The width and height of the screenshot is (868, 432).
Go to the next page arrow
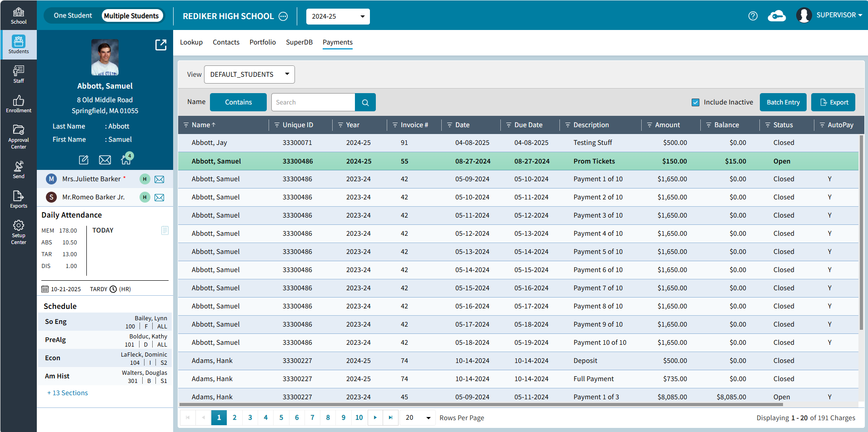coord(375,417)
